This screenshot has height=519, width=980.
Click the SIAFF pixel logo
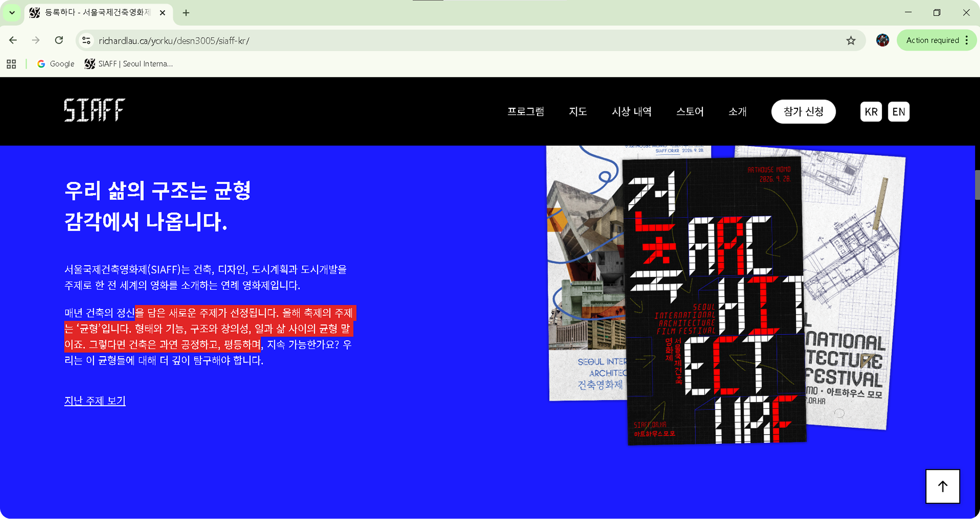[94, 110]
